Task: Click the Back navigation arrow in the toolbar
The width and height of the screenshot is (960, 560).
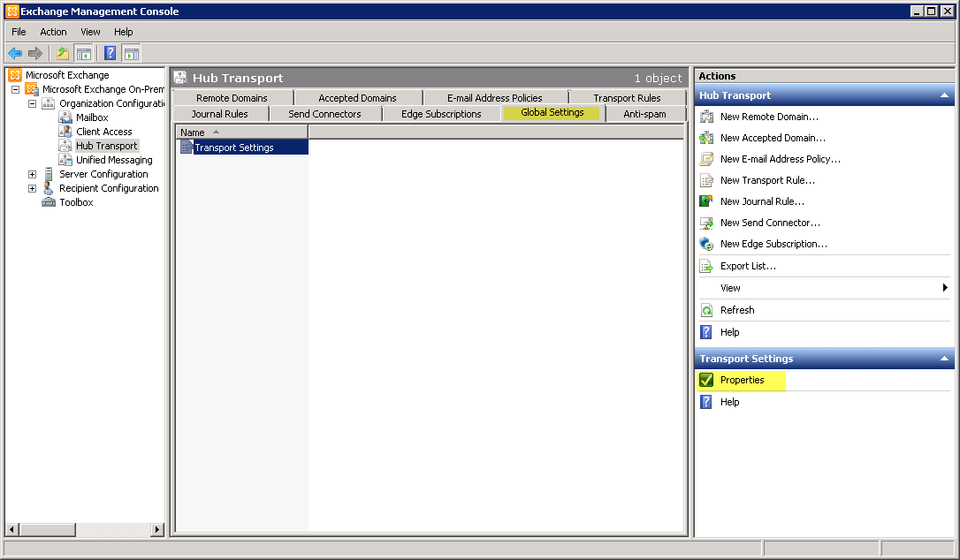Action: click(x=15, y=53)
